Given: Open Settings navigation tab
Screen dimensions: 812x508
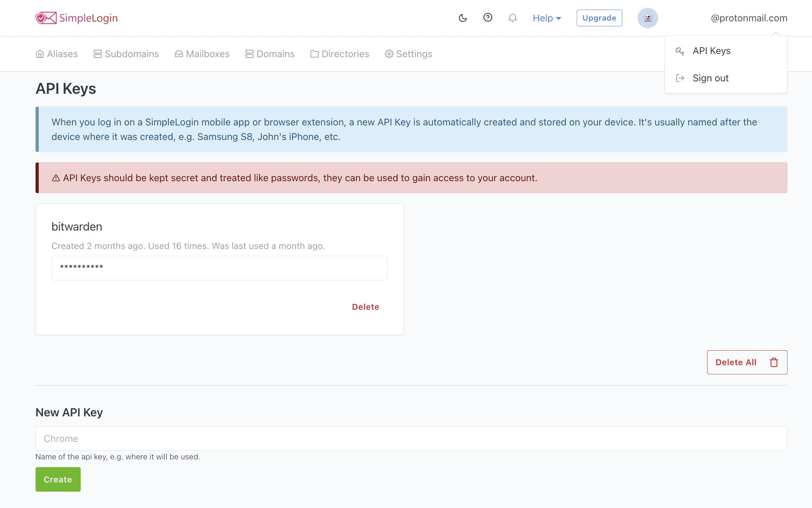Looking at the screenshot, I should (408, 53).
